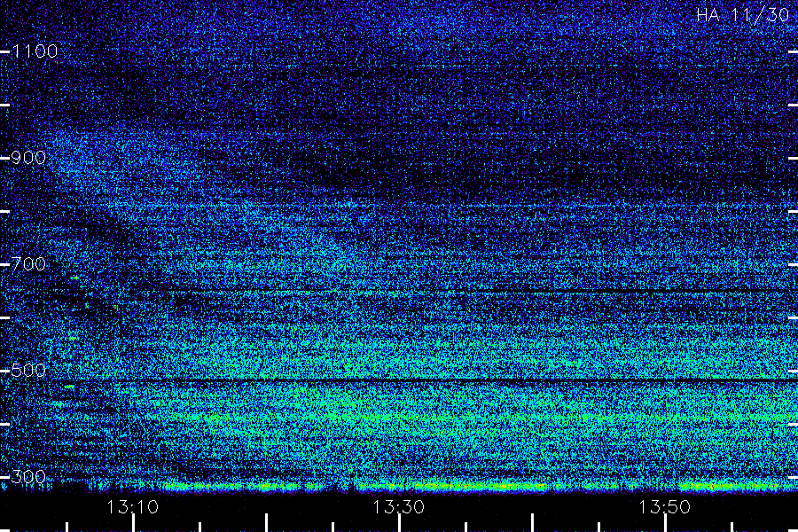Click the 500 frequency axis label
This screenshot has height=532, width=798.
coord(28,370)
